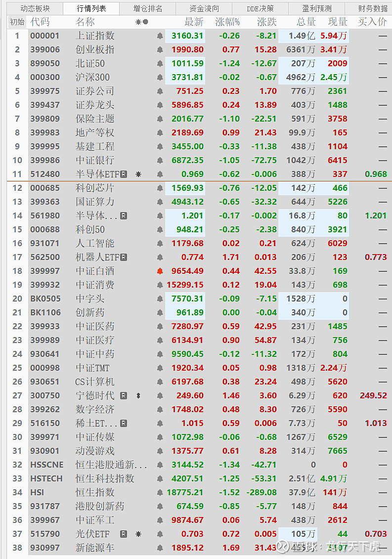Toggle the alert bell for 中证军工
This screenshot has width=392, height=559.
160,520
